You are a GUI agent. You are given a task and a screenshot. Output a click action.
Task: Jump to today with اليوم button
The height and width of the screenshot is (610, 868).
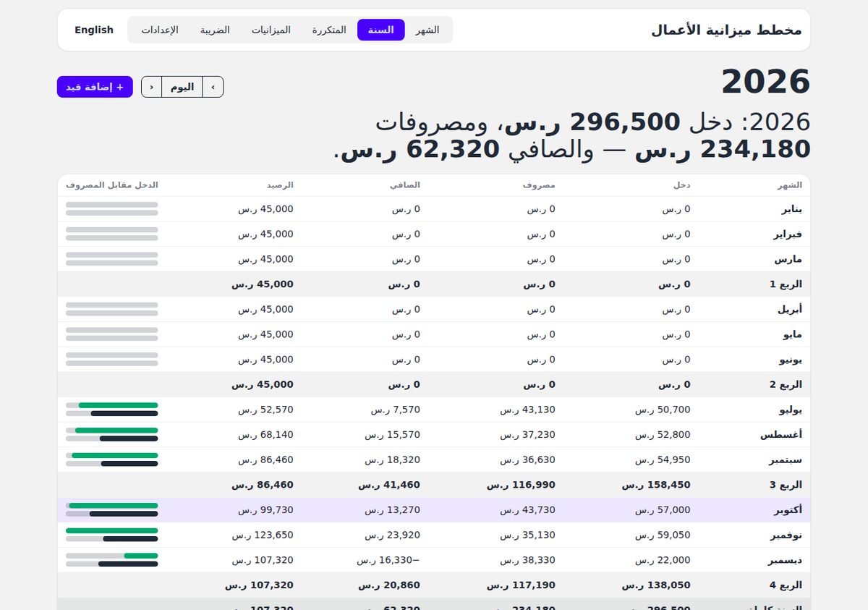[x=182, y=87]
